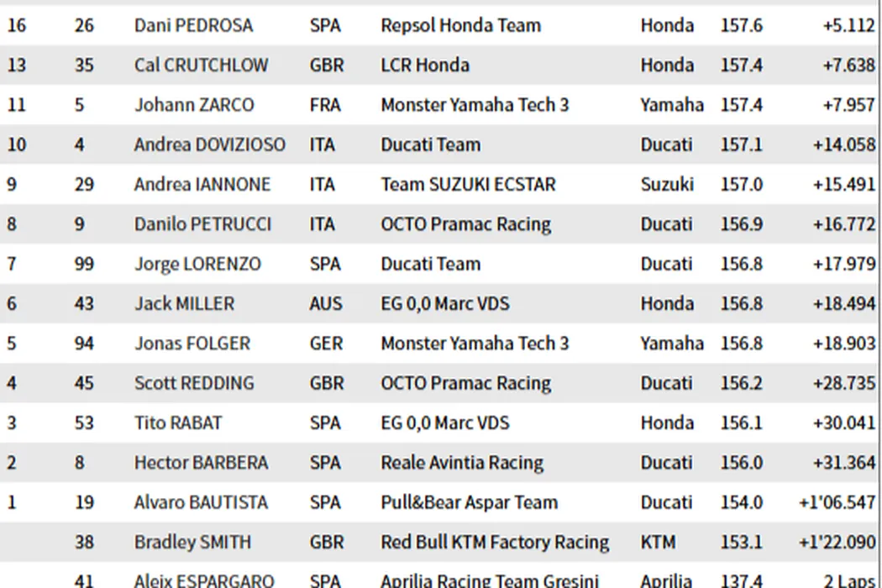This screenshot has height=588, width=882.
Task: Click Bradley SMITH in results
Action: 192,543
